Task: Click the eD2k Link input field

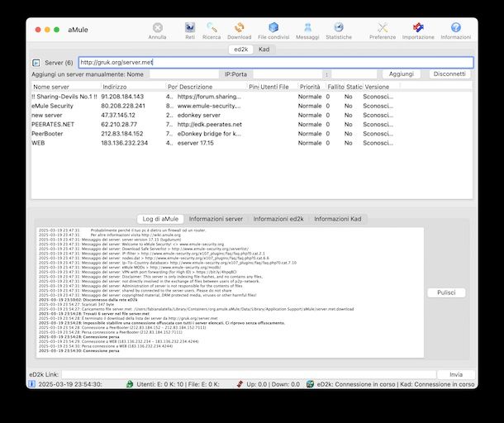Action: point(249,374)
